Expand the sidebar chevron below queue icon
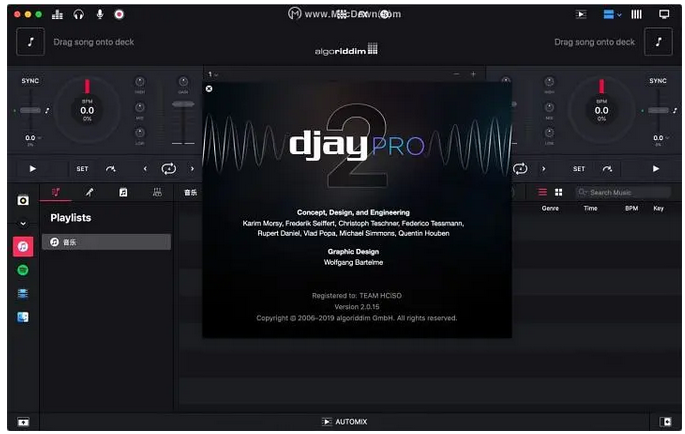The image size is (685, 434). (x=23, y=222)
